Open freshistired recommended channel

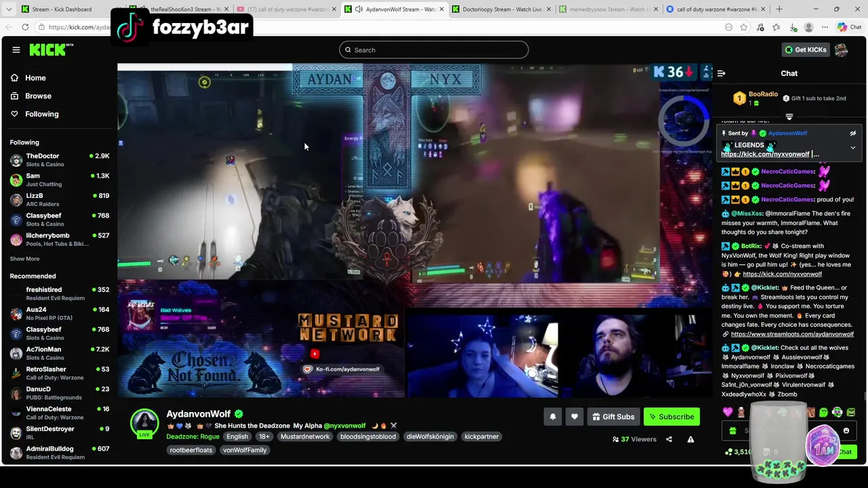point(60,293)
